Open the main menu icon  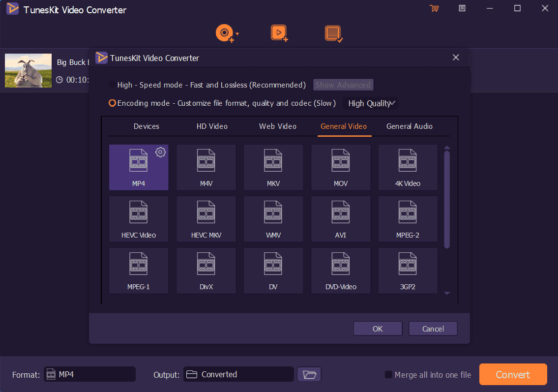pyautogui.click(x=462, y=8)
